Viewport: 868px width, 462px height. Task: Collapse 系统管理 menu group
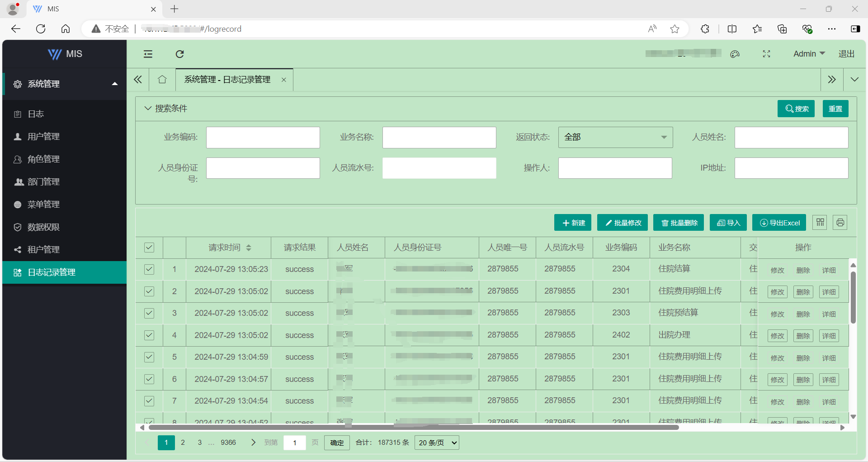65,84
